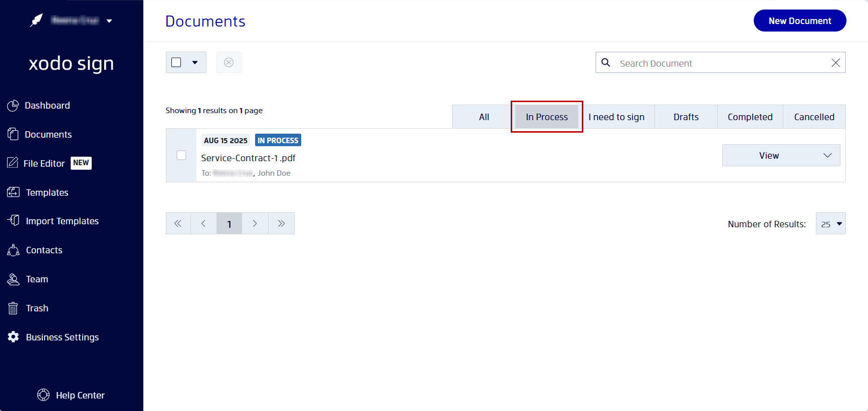The image size is (868, 411).
Task: Select the In Process tab
Action: [547, 117]
